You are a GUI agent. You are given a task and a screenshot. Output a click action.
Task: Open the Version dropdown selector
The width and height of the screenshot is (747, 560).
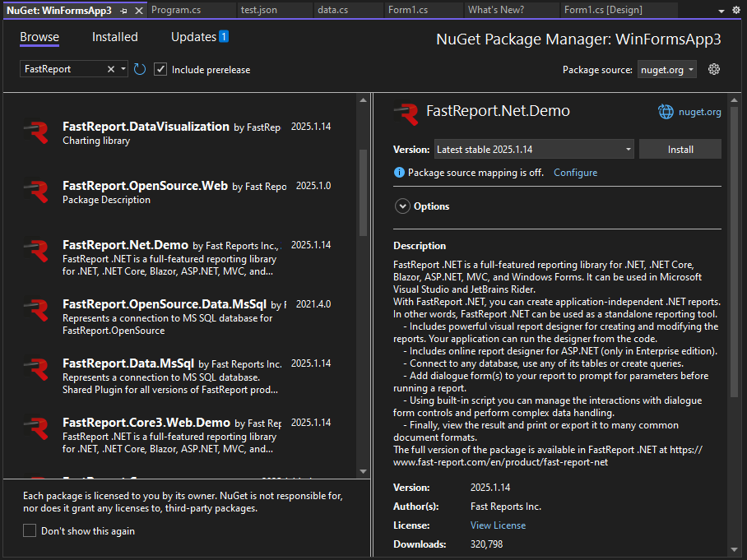pos(534,150)
